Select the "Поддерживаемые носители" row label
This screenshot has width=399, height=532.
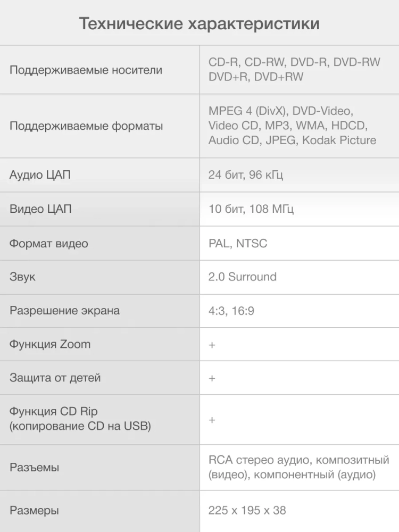point(86,70)
